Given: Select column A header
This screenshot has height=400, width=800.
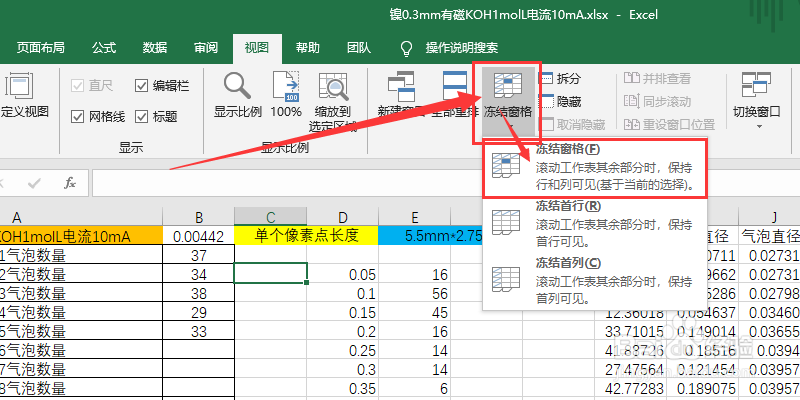Looking at the screenshot, I should tap(81, 217).
